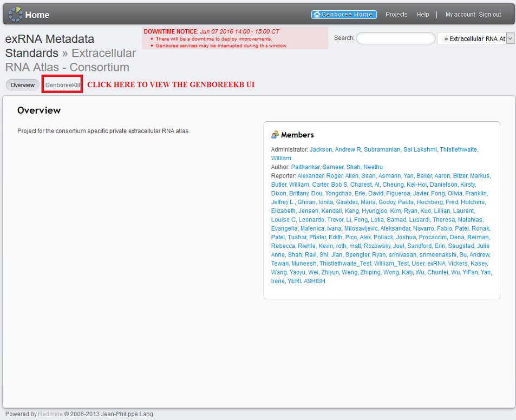Open administrator Jackson, Andrew R profile
The width and height of the screenshot is (516, 420).
tap(335, 149)
